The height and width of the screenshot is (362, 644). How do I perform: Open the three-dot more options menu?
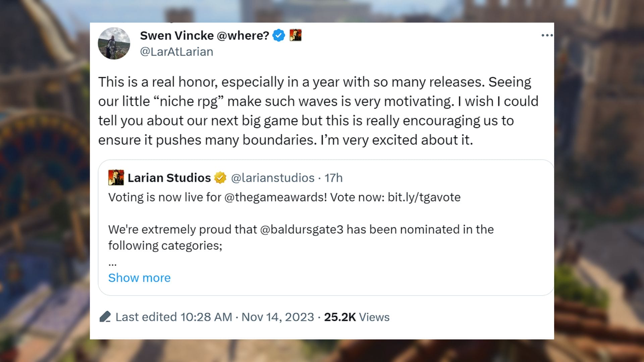point(547,35)
